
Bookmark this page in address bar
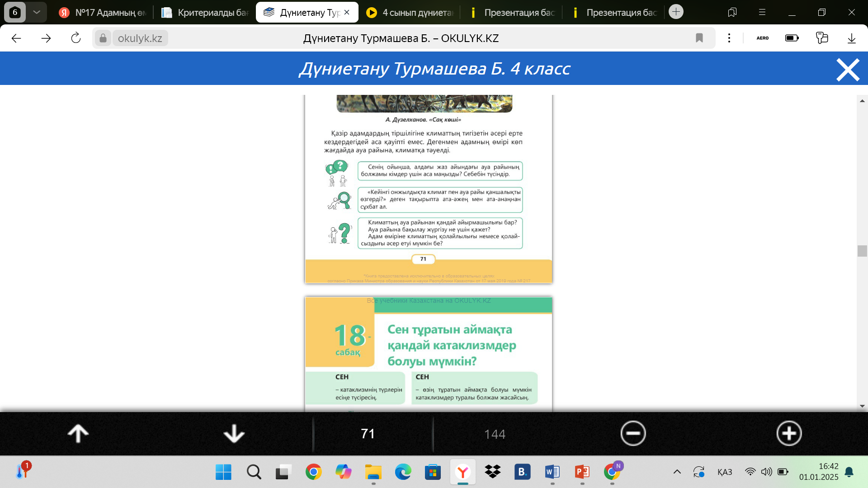click(x=699, y=38)
